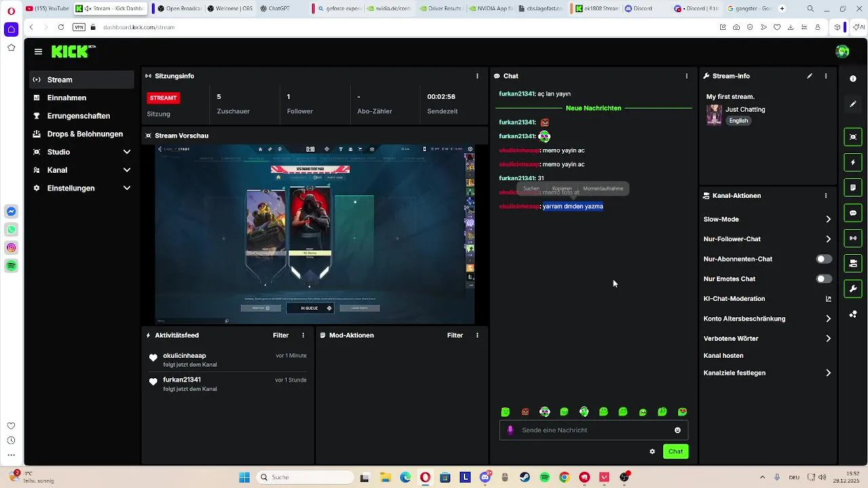This screenshot has width=868, height=488.
Task: Click the English language tag in Stream-Info
Action: 738,121
